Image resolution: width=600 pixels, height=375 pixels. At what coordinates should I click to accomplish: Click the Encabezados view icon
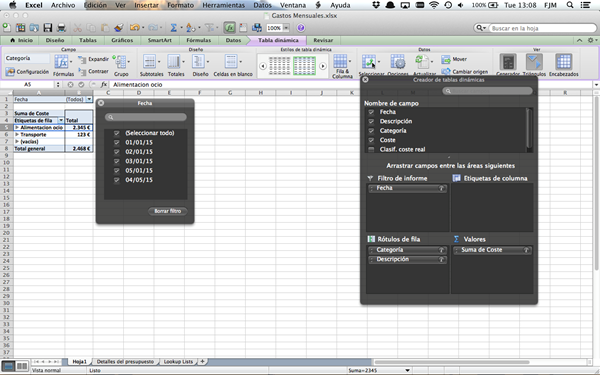(563, 62)
